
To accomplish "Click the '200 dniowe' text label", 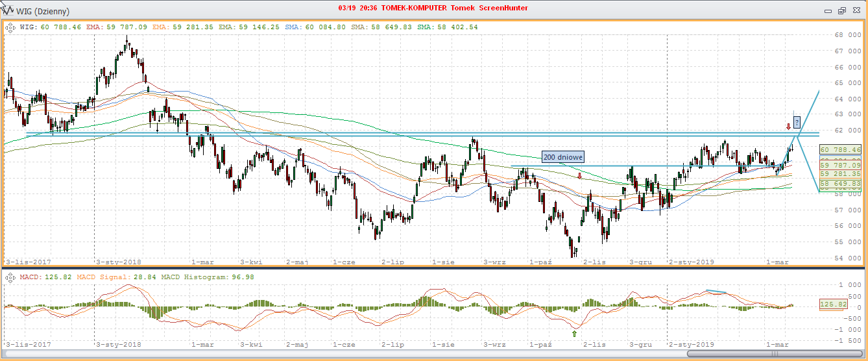I will pyautogui.click(x=563, y=157).
